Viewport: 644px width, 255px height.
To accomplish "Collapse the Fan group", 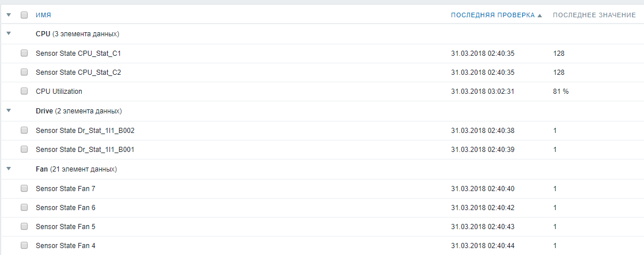I will 9,169.
